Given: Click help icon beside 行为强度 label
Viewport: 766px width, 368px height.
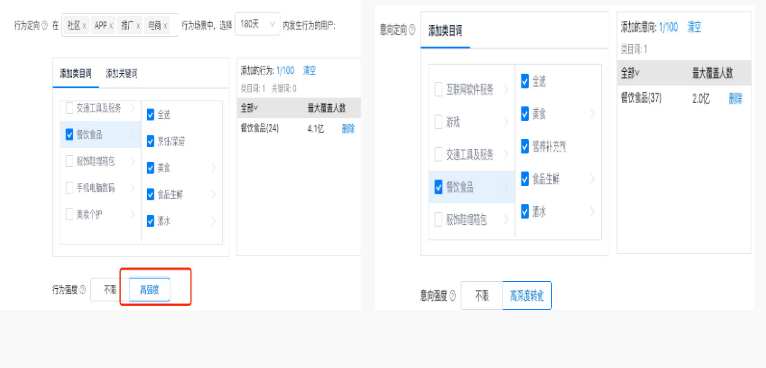Looking at the screenshot, I should 82,290.
